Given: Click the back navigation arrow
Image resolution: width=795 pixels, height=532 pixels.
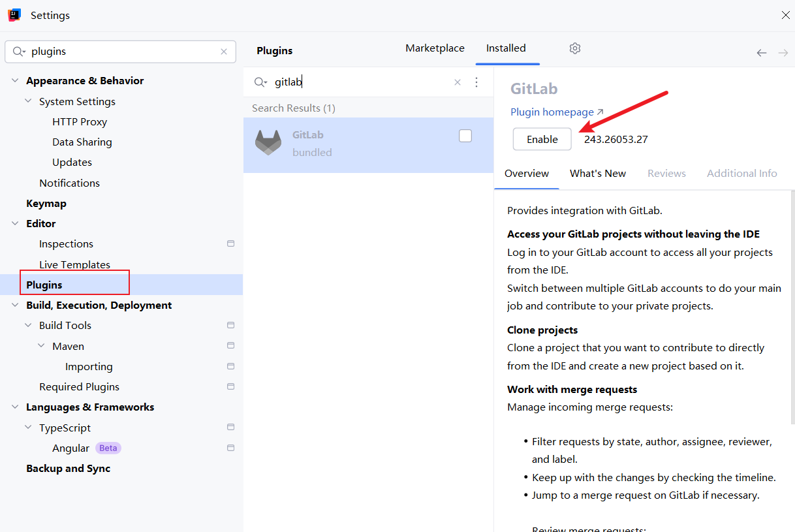Looking at the screenshot, I should [x=762, y=53].
